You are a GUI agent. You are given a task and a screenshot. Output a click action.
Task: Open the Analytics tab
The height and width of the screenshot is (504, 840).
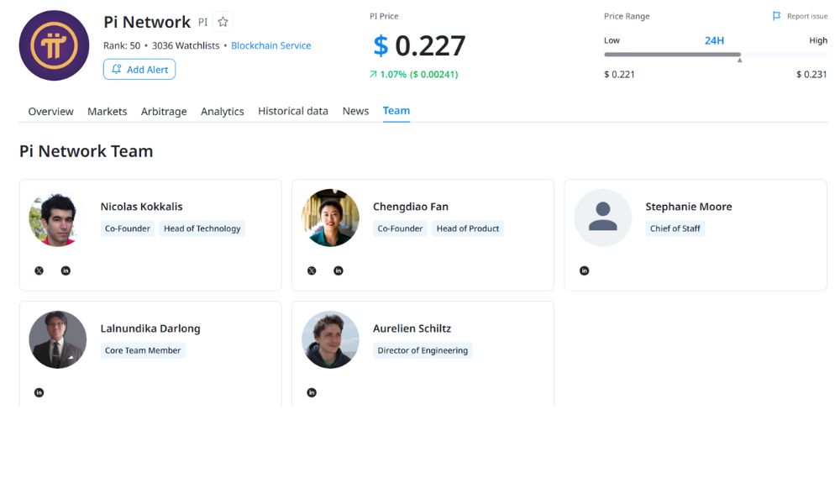tap(222, 110)
